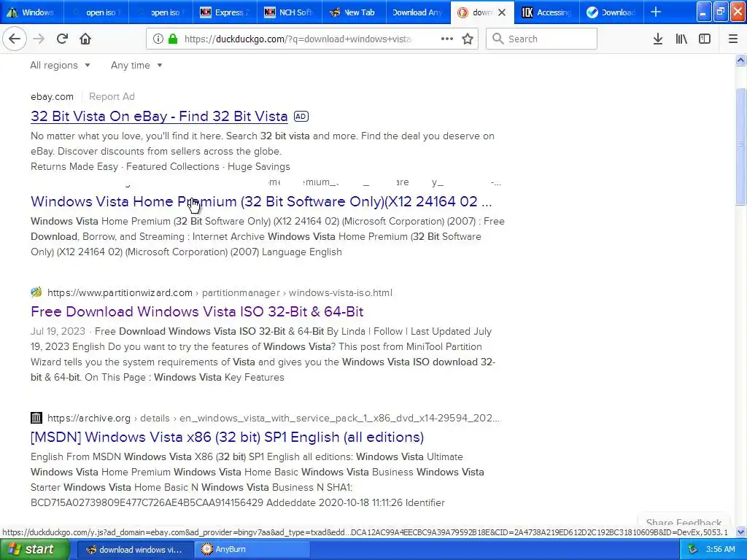Open the downloads arrow panel
747x560 pixels.
point(658,39)
